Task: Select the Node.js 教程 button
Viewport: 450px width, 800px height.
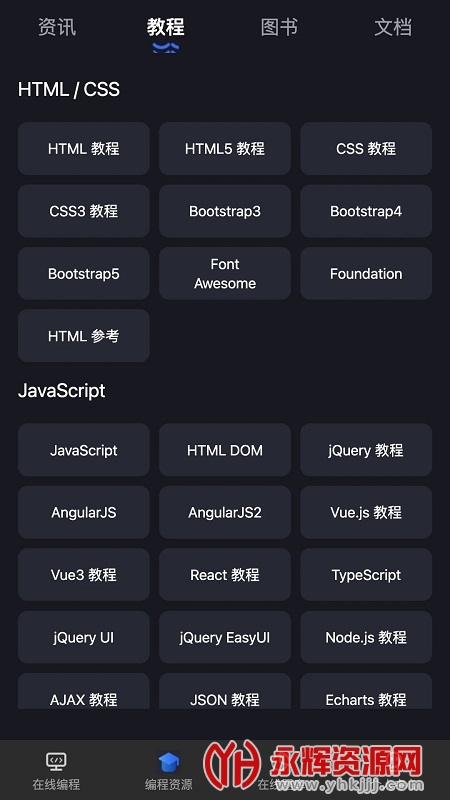Action: [366, 637]
